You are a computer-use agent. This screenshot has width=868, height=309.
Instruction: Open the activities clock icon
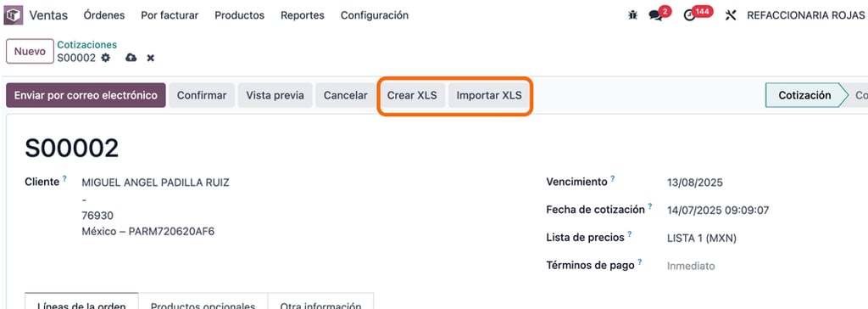point(690,15)
